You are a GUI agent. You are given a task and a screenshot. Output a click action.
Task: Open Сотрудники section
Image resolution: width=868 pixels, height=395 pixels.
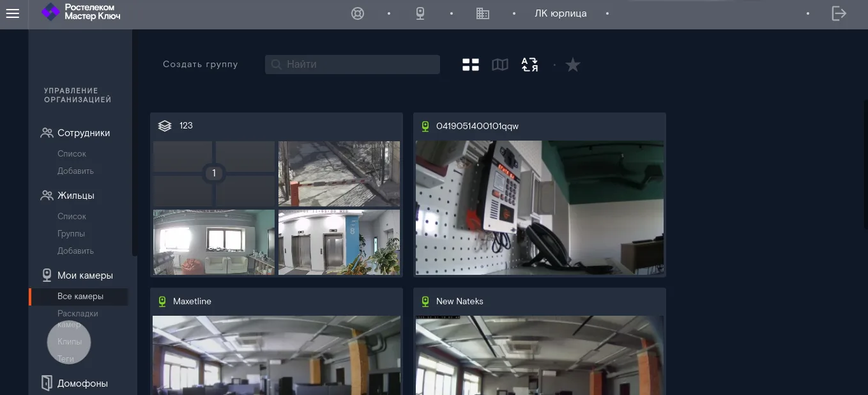pos(84,133)
